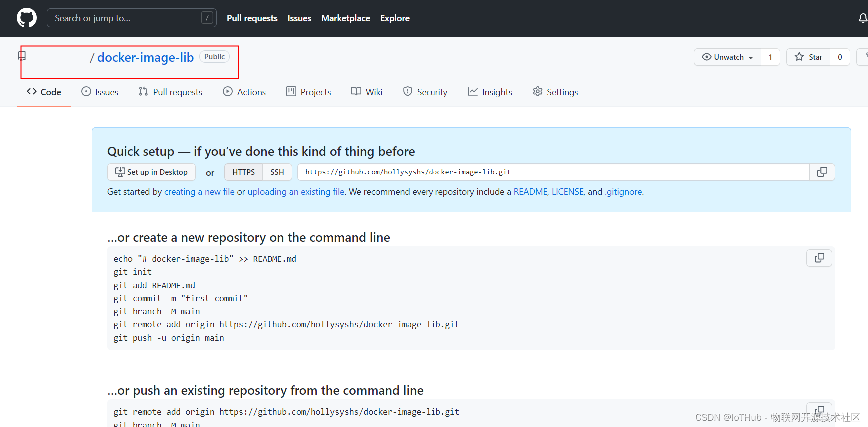Viewport: 868px width, 427px height.
Task: Go to Marketplace in top navigation
Action: 345,18
